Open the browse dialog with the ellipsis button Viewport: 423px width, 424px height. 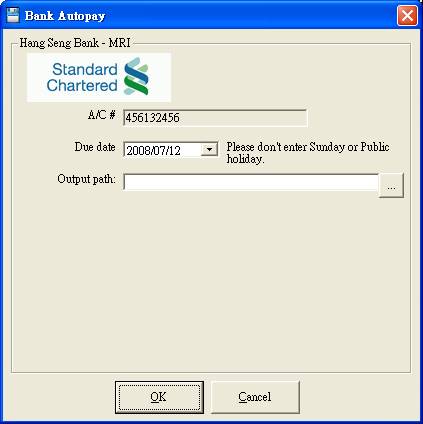391,185
